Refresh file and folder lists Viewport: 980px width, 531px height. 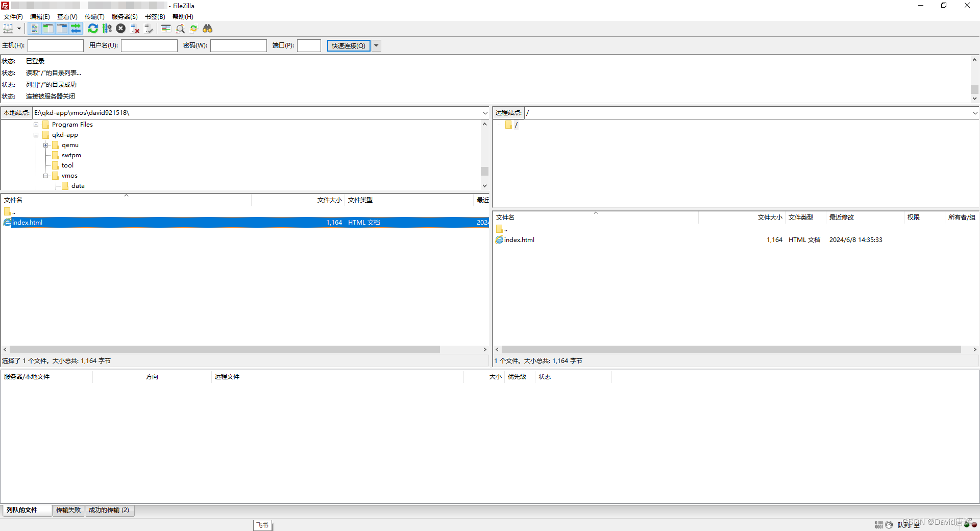tap(93, 29)
